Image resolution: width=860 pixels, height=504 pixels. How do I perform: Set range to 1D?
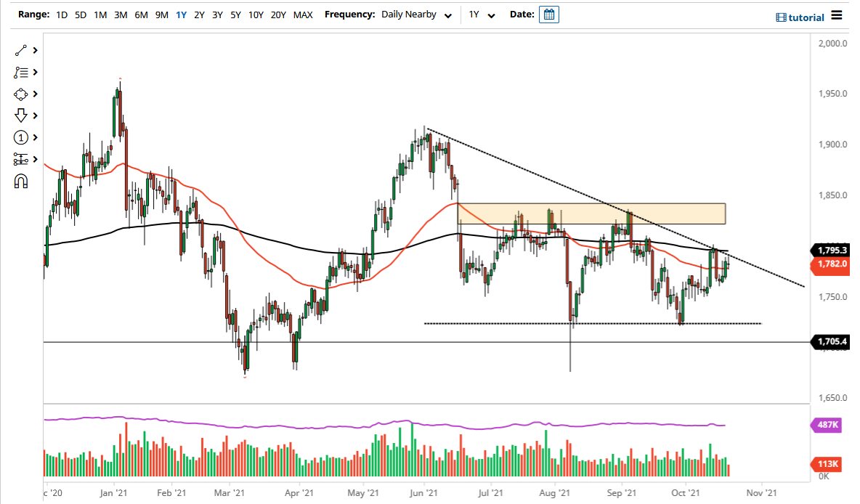click(62, 15)
